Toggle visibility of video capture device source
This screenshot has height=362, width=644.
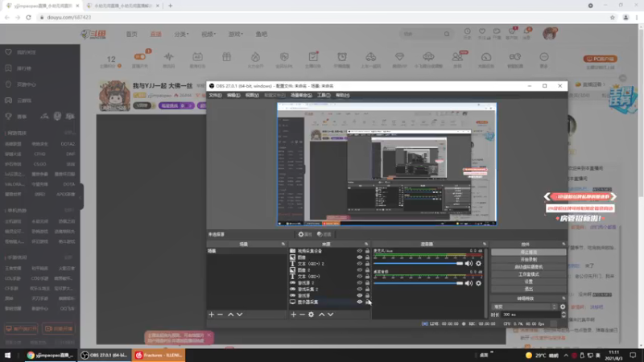(x=360, y=251)
